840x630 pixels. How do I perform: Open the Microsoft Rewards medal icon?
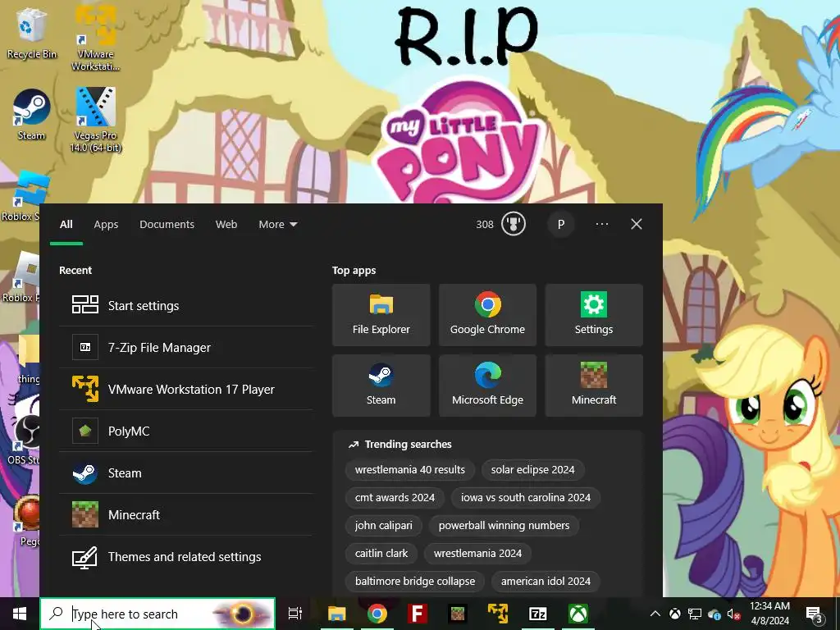click(514, 224)
